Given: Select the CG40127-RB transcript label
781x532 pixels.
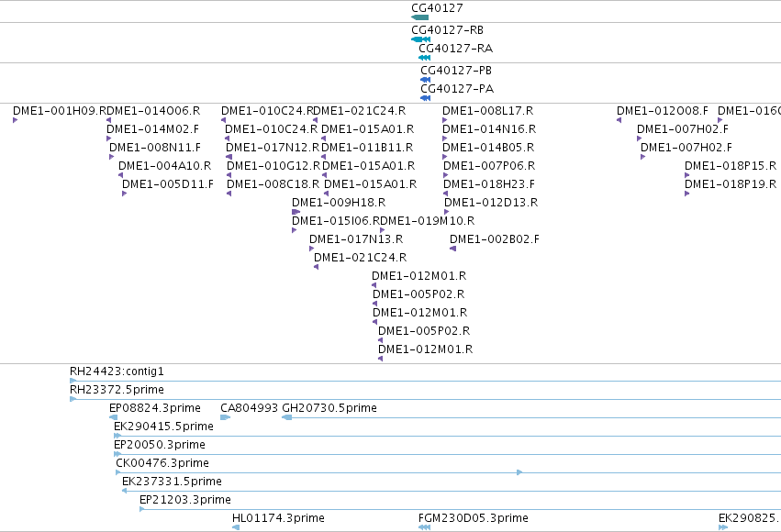Looking at the screenshot, I should (447, 30).
